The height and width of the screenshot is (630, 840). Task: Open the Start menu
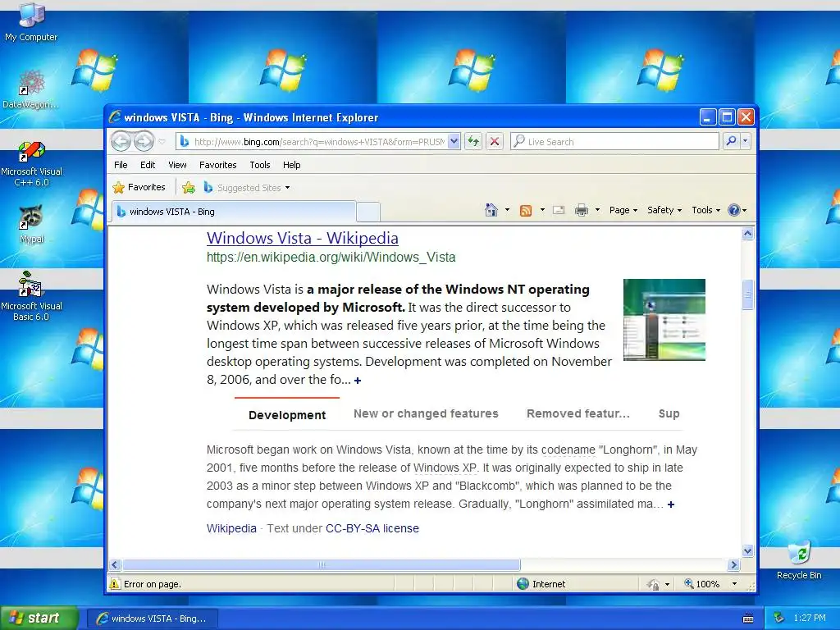[39, 618]
